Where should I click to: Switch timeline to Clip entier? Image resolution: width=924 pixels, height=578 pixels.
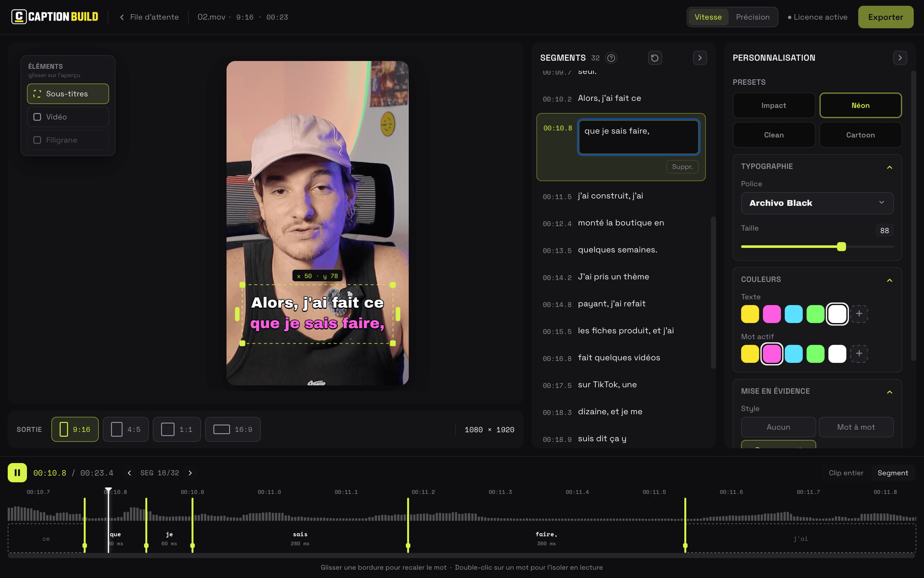[846, 473]
